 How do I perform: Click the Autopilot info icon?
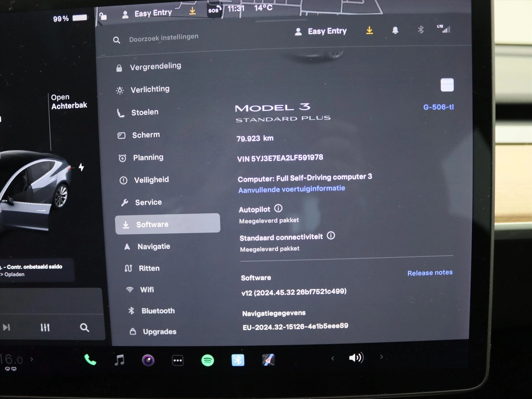pos(278,208)
